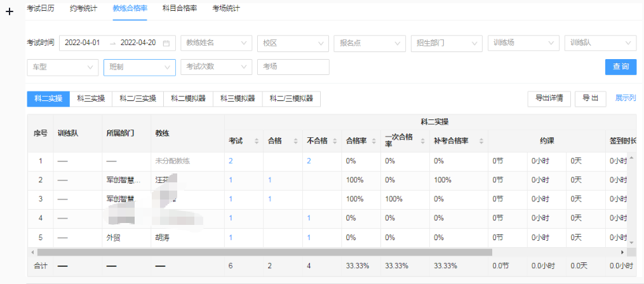Select the 科三实操 tab
Screen dimensions: 644x284
pyautogui.click(x=91, y=98)
